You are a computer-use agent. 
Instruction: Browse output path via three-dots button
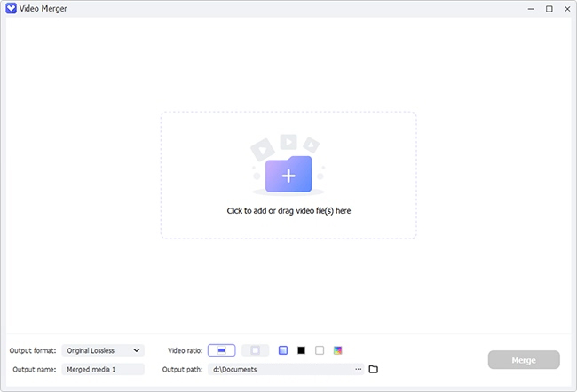pos(358,369)
